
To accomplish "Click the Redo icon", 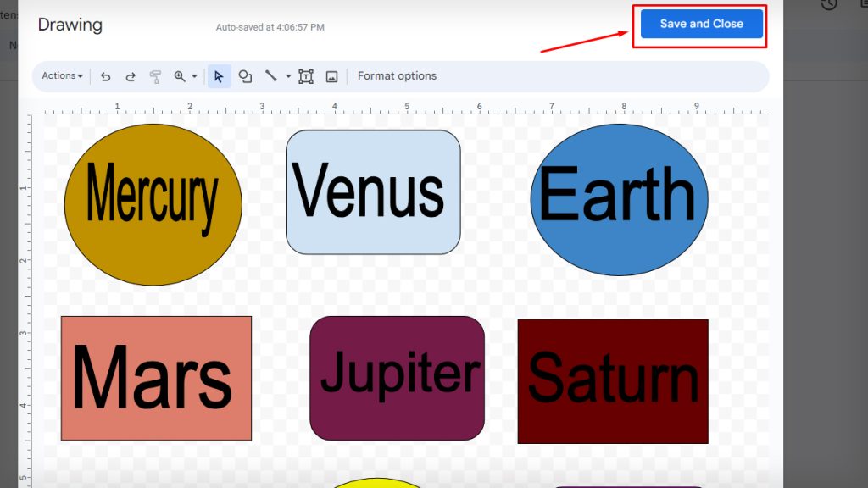I will 131,76.
